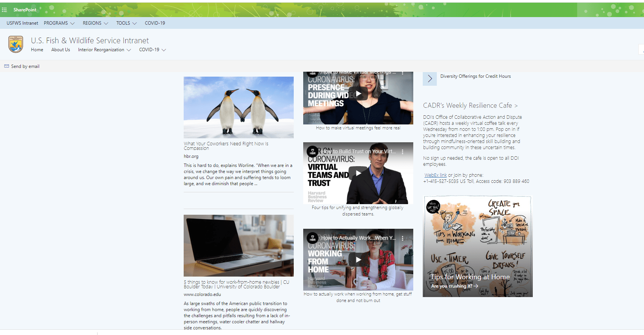This screenshot has height=335, width=644.
Task: Expand the Interior Reorganization submenu
Action: 129,50
